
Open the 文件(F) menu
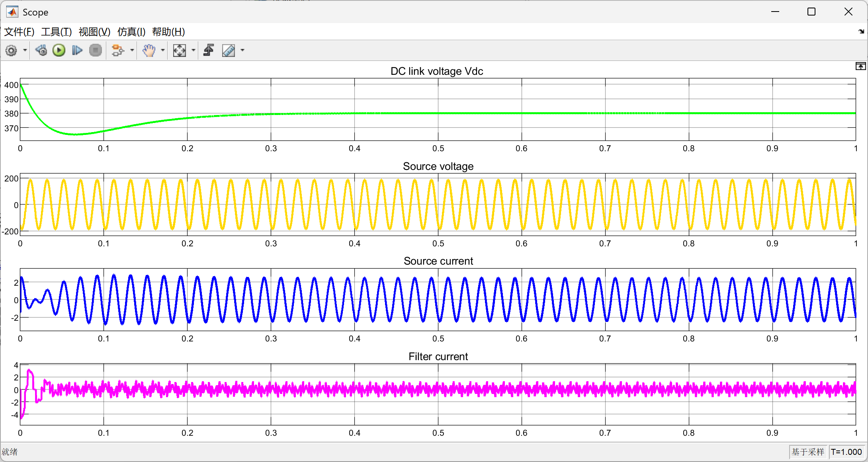[19, 32]
